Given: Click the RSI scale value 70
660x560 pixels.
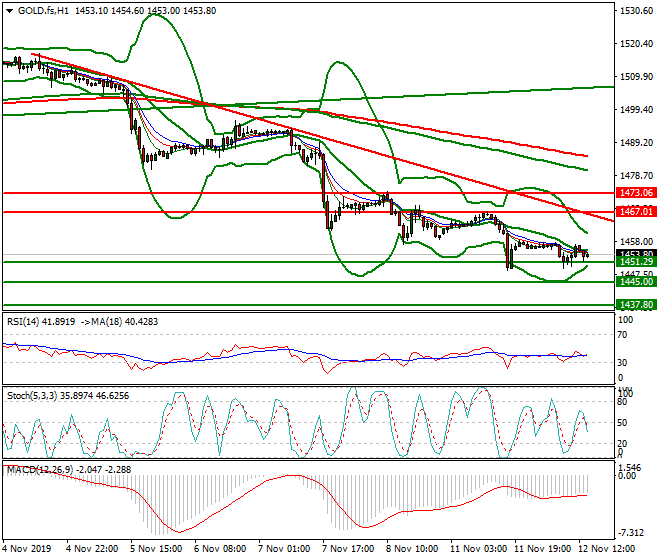Looking at the screenshot, I should click(622, 335).
